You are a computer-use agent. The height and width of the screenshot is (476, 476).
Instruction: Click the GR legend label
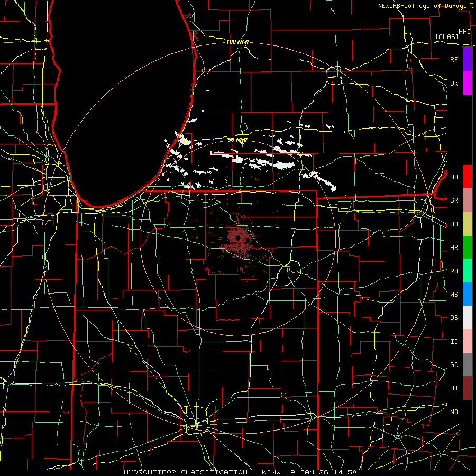[x=454, y=200]
